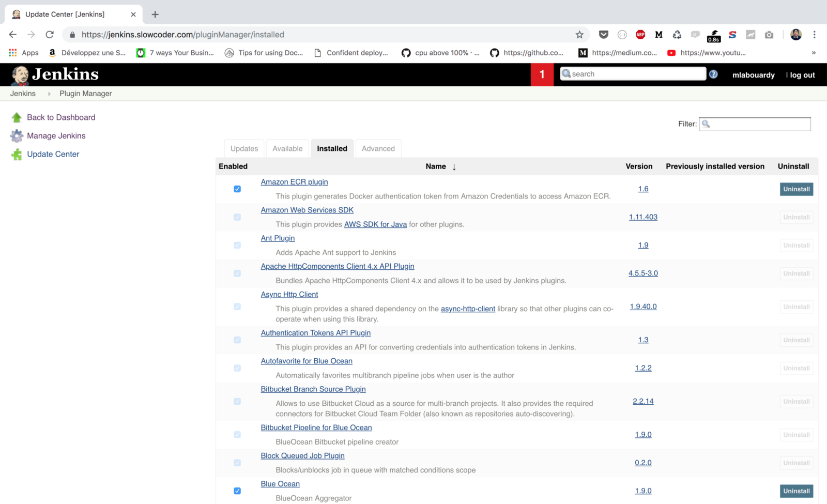Expand the hidden bookmarks overflow chevron

pos(814,53)
